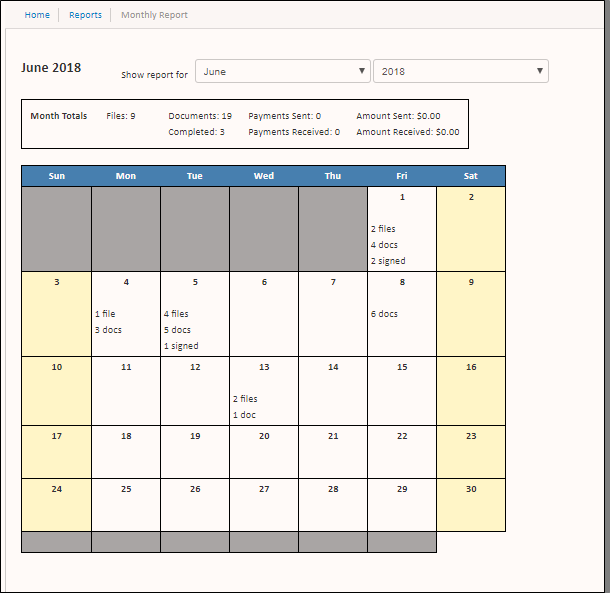Click 2 signed on June 1

(x=388, y=261)
